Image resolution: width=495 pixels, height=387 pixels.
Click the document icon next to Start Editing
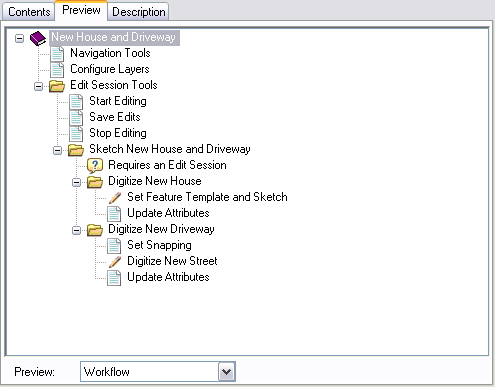(x=76, y=101)
